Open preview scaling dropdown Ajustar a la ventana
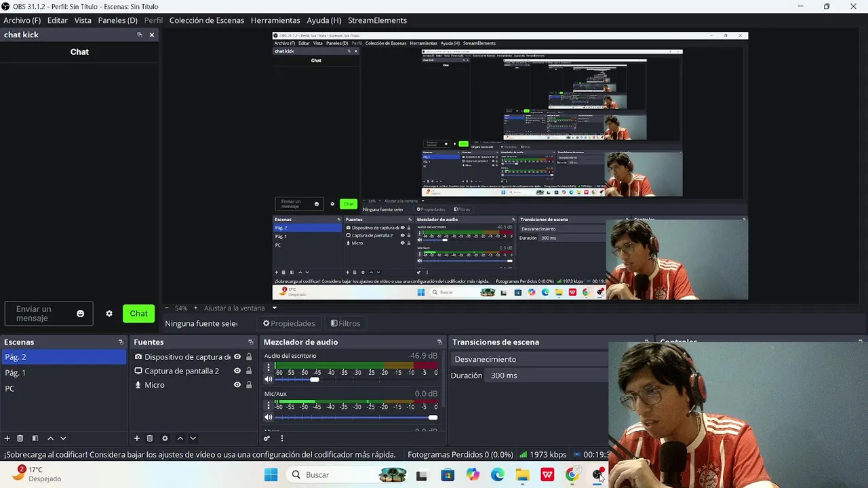This screenshot has height=488, width=868. point(241,308)
